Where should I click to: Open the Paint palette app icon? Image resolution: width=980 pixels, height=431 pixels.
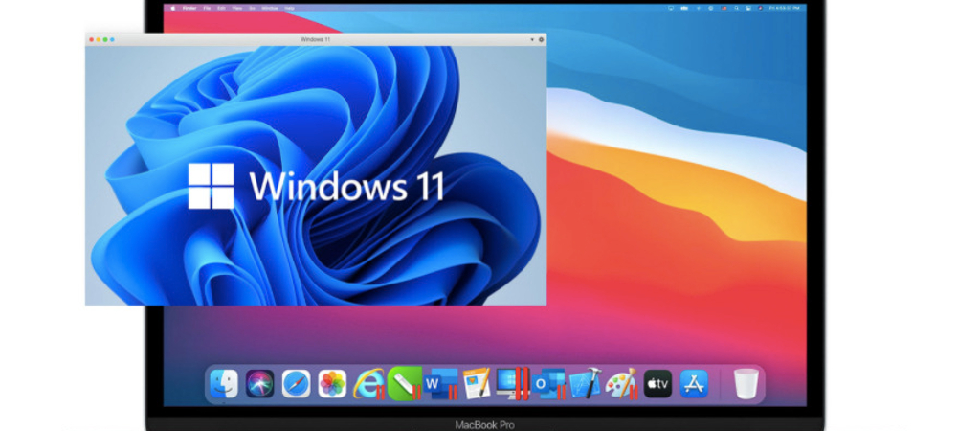pyautogui.click(x=620, y=384)
